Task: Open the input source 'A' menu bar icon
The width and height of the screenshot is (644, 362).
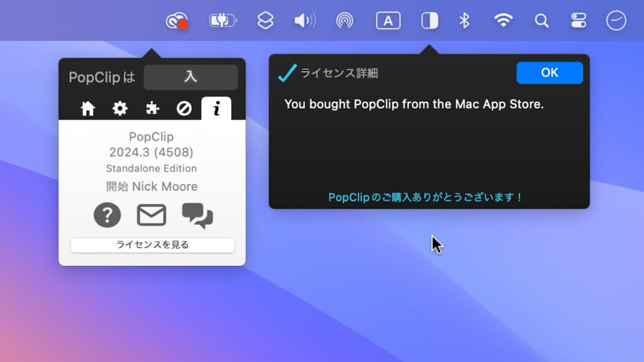Action: [388, 20]
